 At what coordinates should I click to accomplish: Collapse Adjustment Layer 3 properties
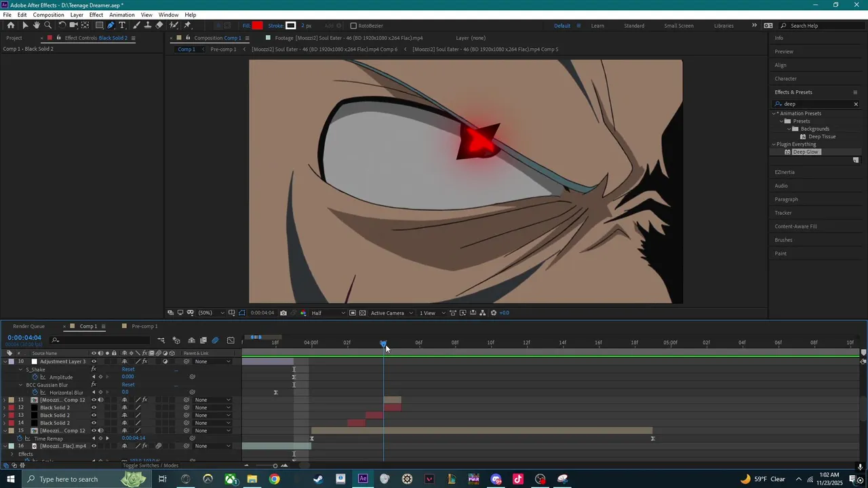click(5, 361)
